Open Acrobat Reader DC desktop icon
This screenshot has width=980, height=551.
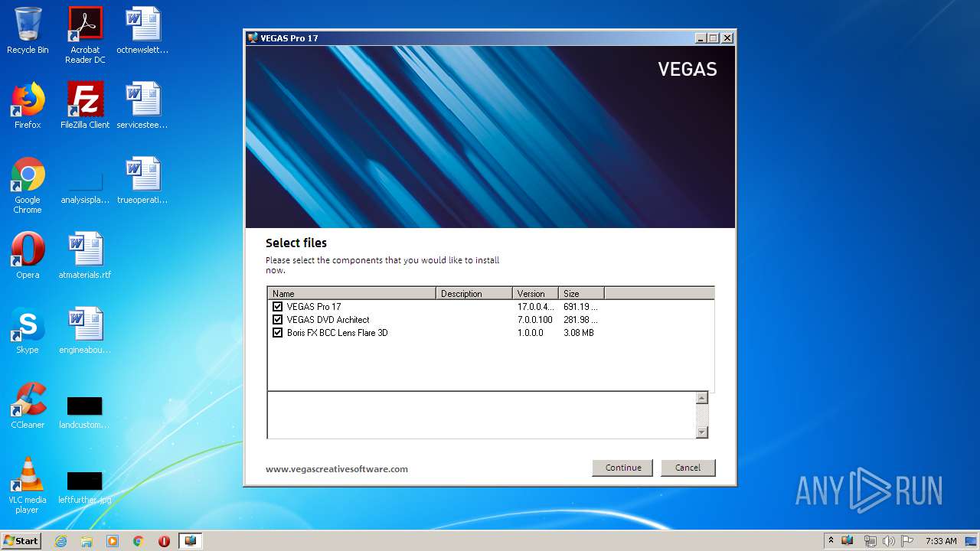click(85, 35)
